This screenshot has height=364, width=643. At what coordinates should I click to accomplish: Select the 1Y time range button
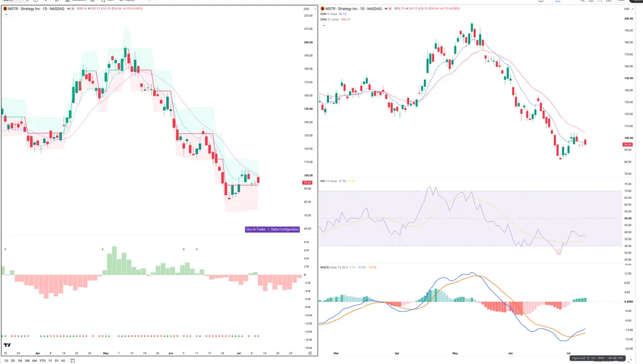[x=50, y=361]
